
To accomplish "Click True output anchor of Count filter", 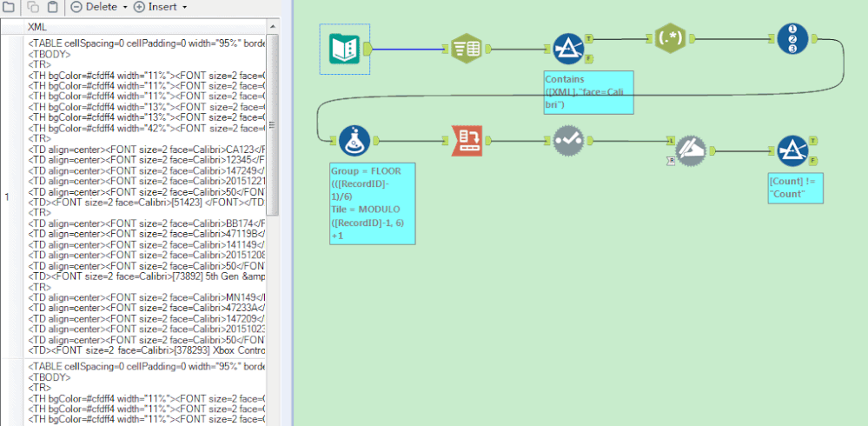I will click(x=812, y=140).
